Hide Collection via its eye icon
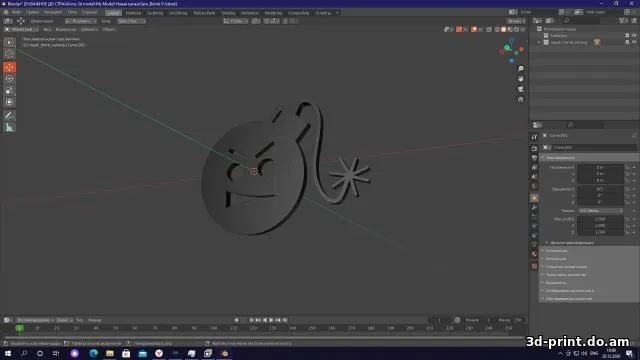Viewport: 640px width, 360px height. [634, 36]
